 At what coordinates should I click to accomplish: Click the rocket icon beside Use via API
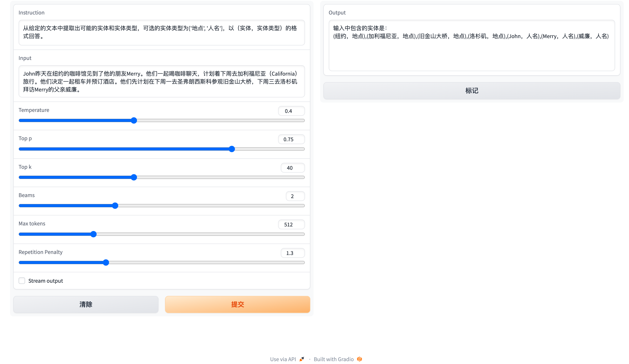pyautogui.click(x=302, y=359)
